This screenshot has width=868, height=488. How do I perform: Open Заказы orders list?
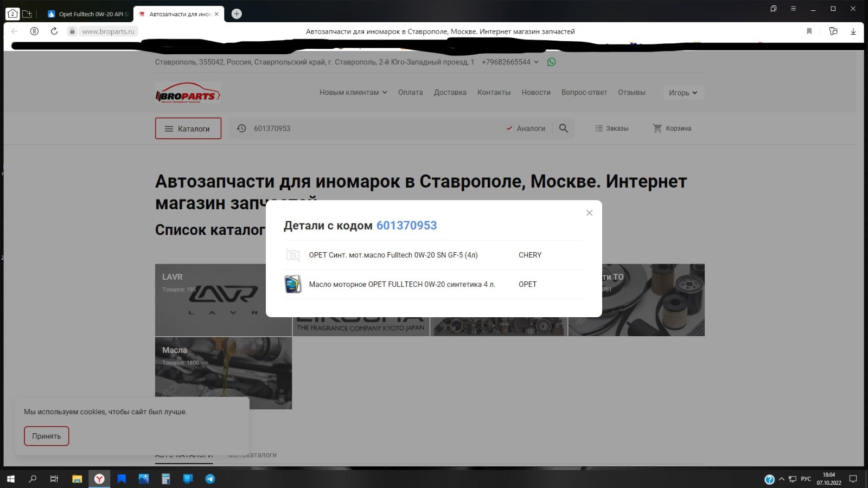611,129
